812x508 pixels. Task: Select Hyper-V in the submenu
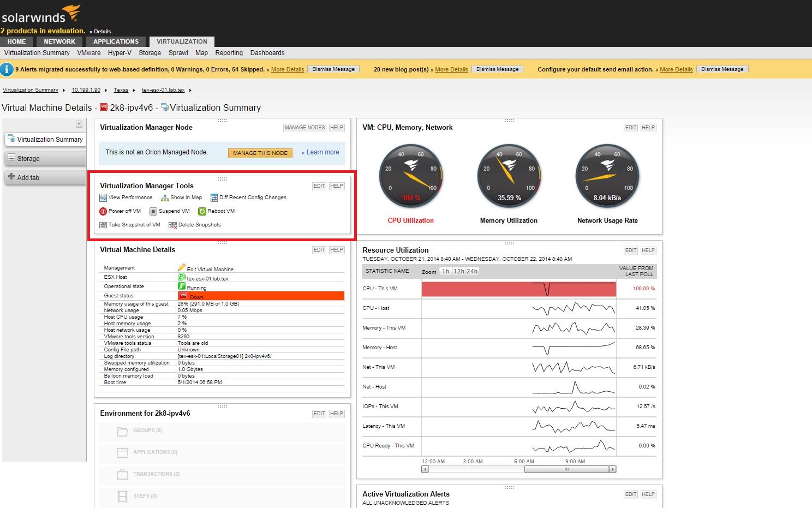(x=120, y=53)
